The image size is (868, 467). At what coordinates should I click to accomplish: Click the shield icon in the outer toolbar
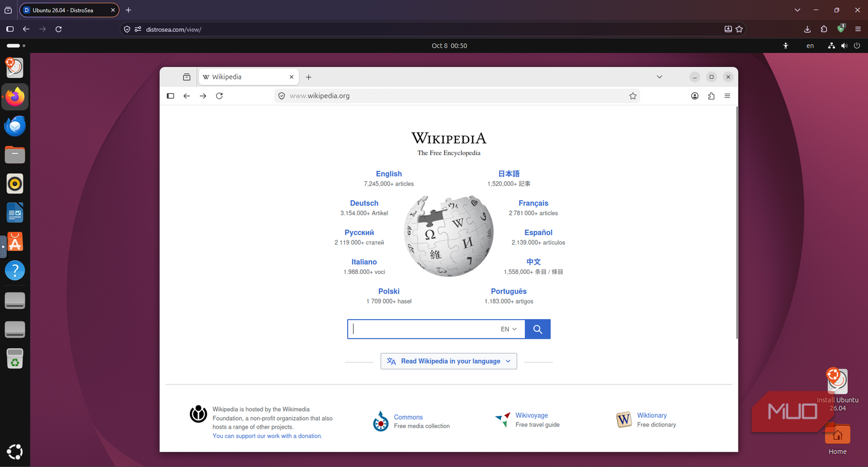841,29
